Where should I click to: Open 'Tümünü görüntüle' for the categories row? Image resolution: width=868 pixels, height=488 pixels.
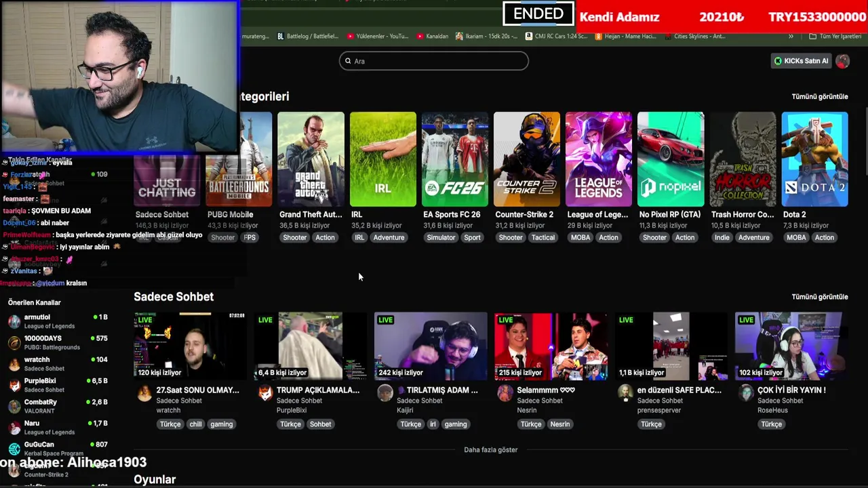(x=820, y=96)
